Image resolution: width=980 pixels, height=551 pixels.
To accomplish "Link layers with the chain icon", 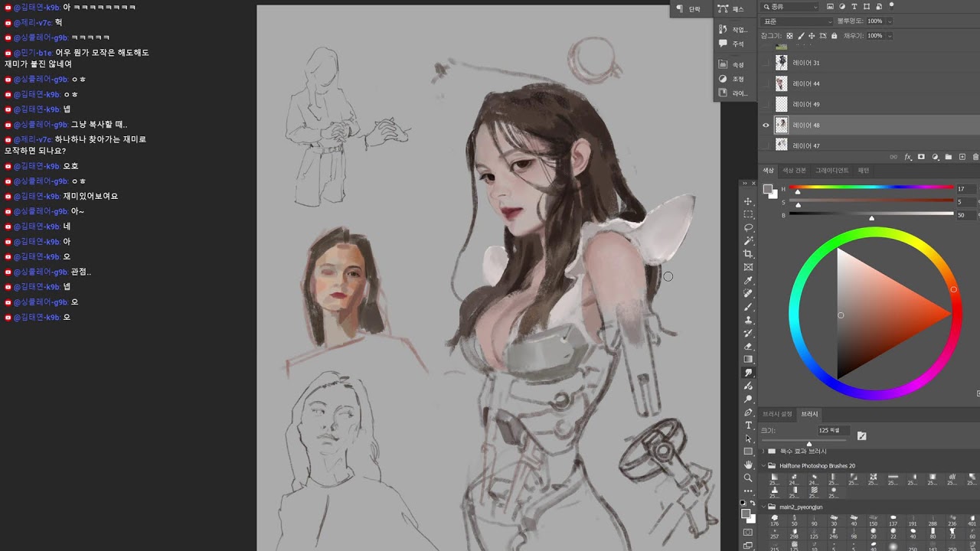I will (893, 157).
